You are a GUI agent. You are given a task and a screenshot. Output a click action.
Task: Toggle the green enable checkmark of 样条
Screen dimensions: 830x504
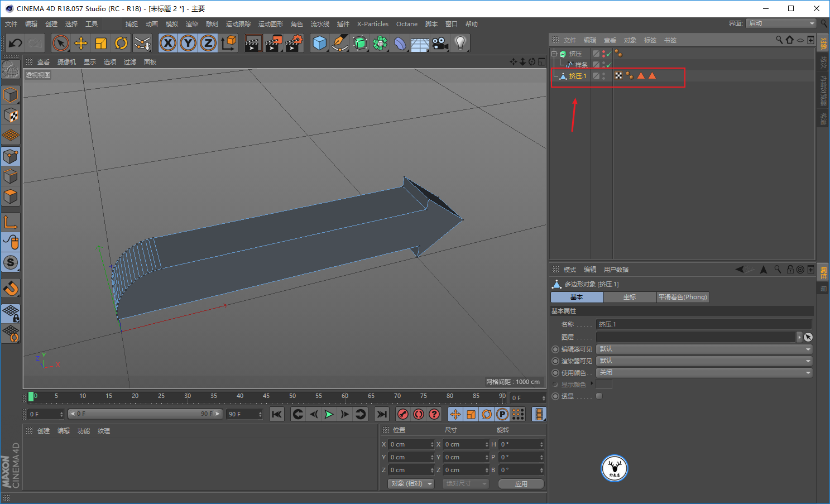[609, 65]
